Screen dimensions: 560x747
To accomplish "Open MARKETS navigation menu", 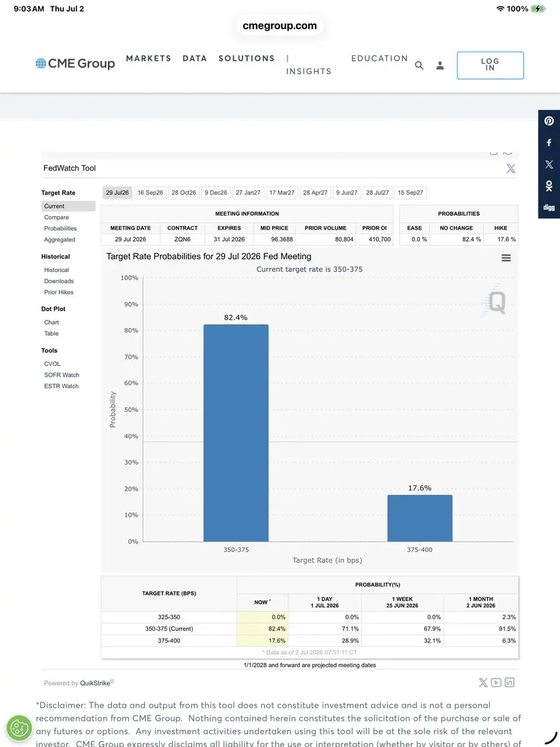I will pos(149,59).
